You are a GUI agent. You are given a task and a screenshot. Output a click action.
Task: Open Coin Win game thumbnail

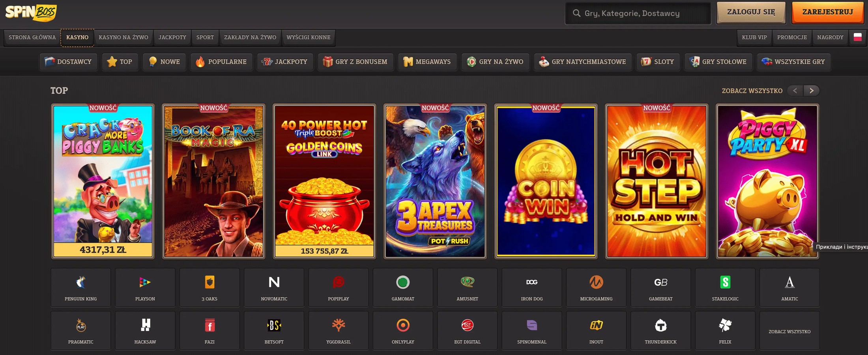(x=546, y=181)
